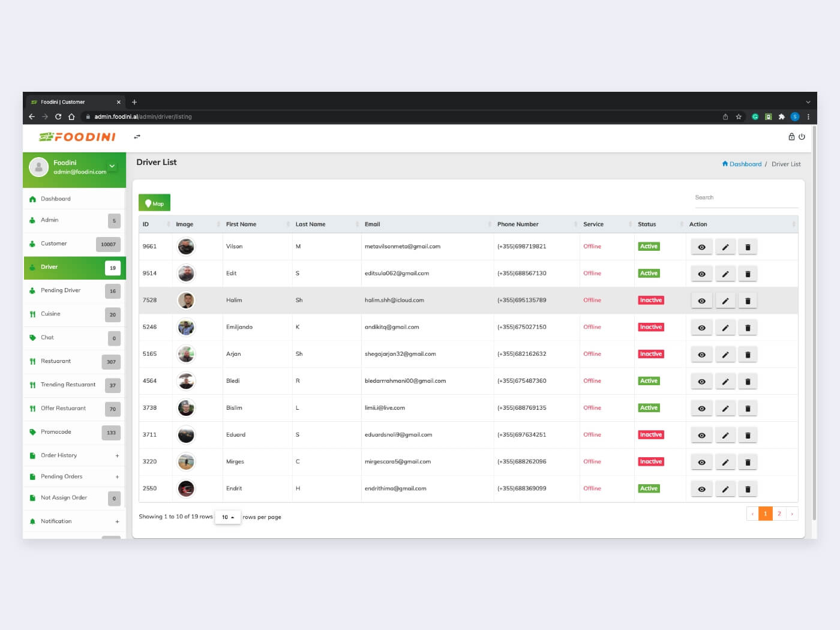The image size is (840, 630).
Task: Edit driver Bledi's record
Action: [x=725, y=382]
